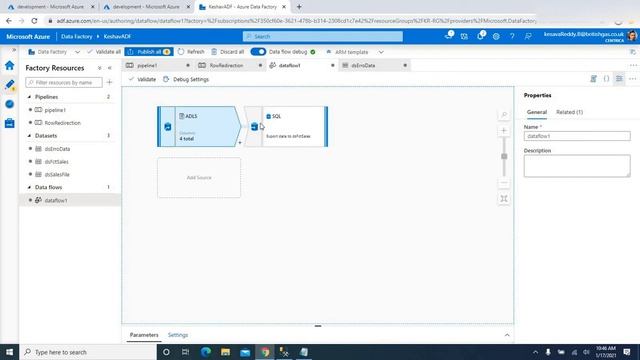Open dsErroData dataset in resource tree

(x=57, y=149)
